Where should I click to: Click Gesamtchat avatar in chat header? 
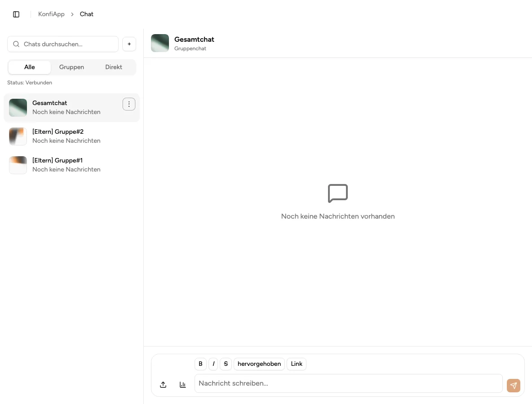(x=160, y=43)
